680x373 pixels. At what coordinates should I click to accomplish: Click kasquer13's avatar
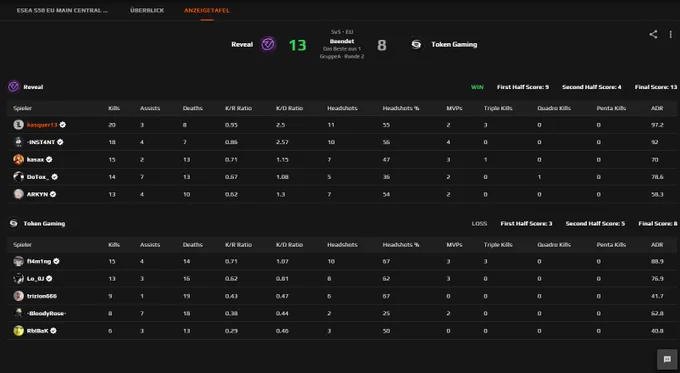(x=18, y=125)
